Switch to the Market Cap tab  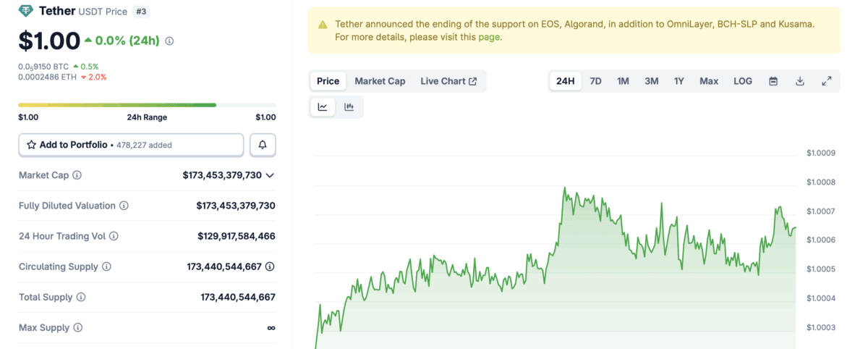pos(380,81)
